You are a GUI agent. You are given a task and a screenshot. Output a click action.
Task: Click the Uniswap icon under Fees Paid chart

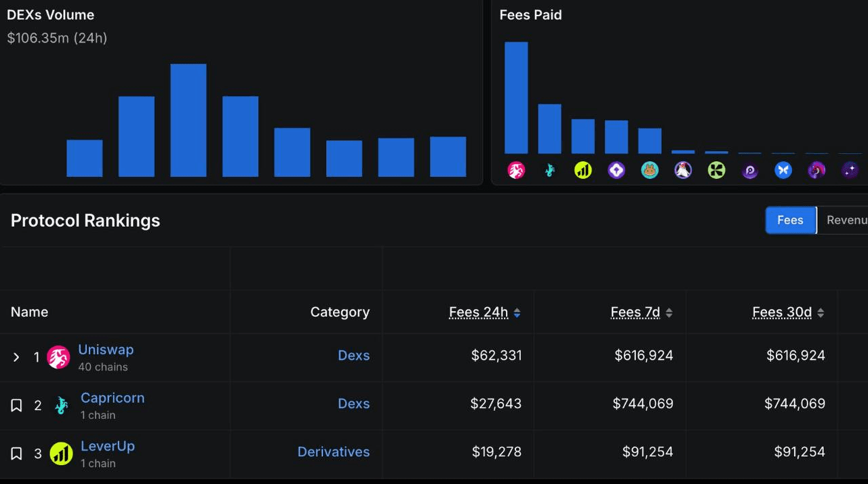(x=516, y=170)
